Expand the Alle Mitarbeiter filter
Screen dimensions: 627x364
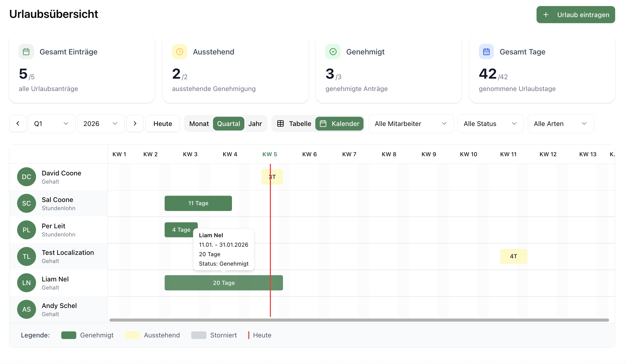tap(411, 124)
